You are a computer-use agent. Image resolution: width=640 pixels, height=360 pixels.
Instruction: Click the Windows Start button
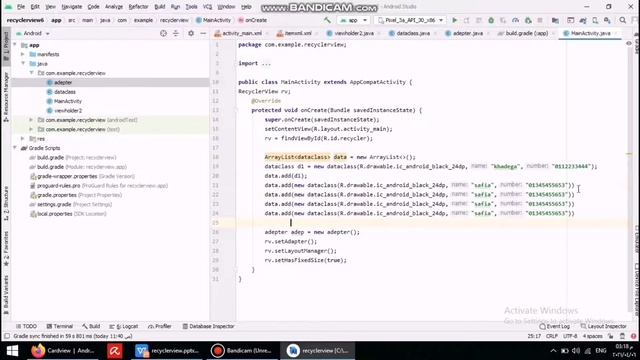pyautogui.click(x=12, y=351)
